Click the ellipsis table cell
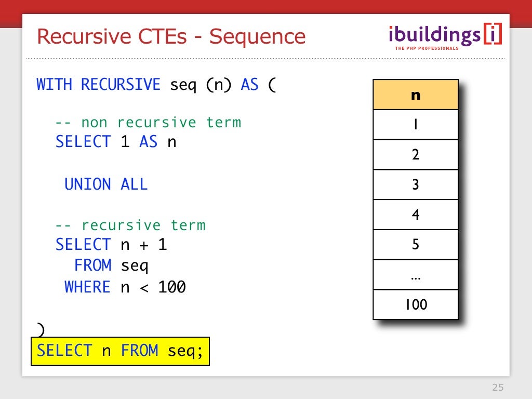This screenshot has width=532, height=399. (416, 274)
